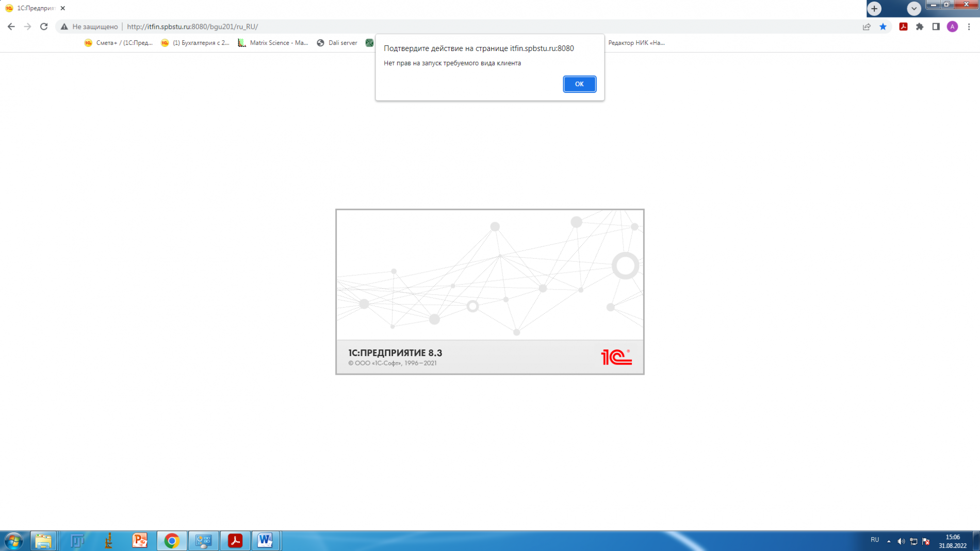980x551 pixels.
Task: Open the 'Смета+ / (1С:Пред...' bookmark
Action: click(x=119, y=43)
